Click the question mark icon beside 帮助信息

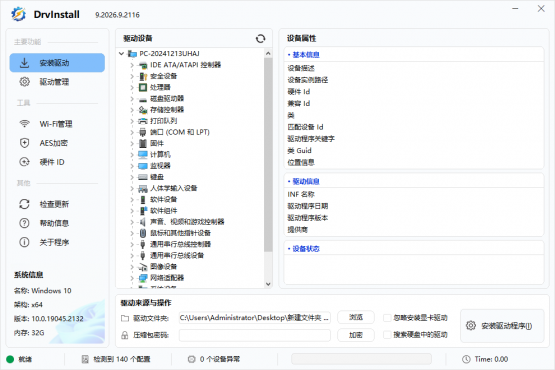tap(24, 223)
